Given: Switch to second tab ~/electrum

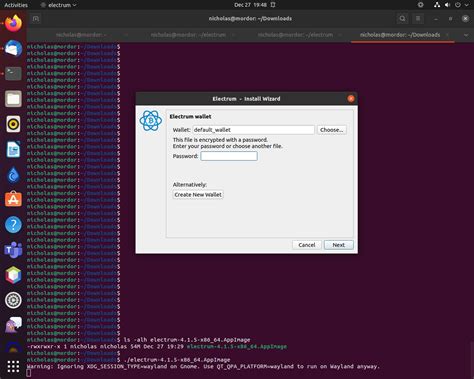Looking at the screenshot, I should (188, 35).
